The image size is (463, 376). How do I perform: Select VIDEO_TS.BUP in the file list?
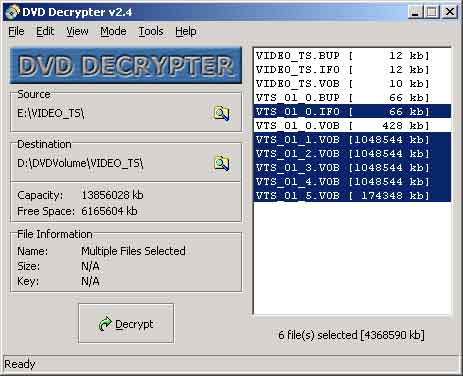point(352,56)
